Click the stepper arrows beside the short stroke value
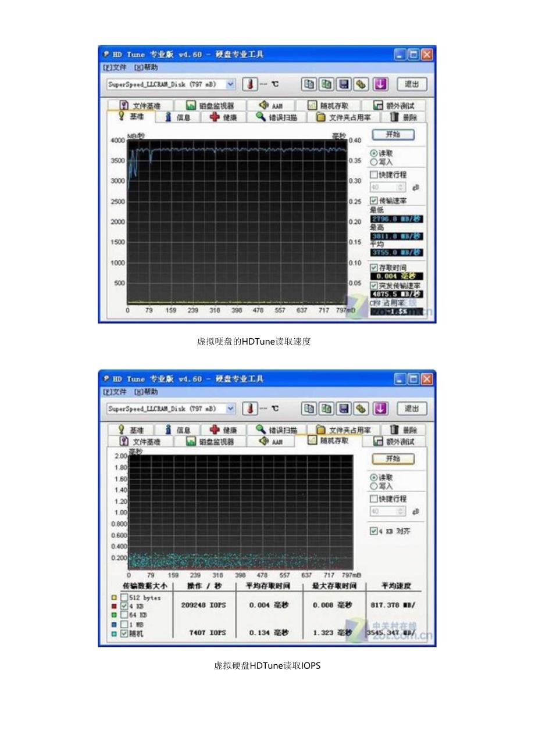The image size is (535, 756). (x=401, y=187)
